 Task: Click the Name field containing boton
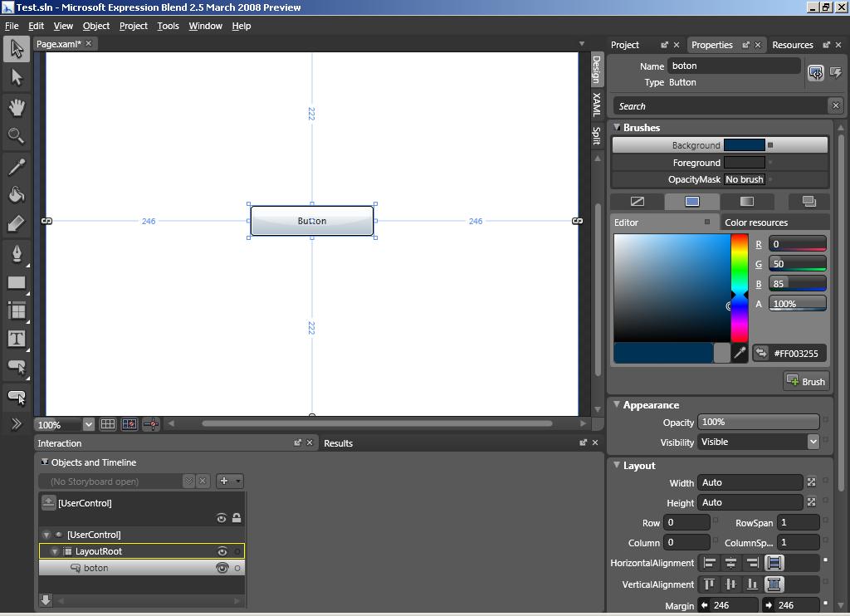(734, 66)
